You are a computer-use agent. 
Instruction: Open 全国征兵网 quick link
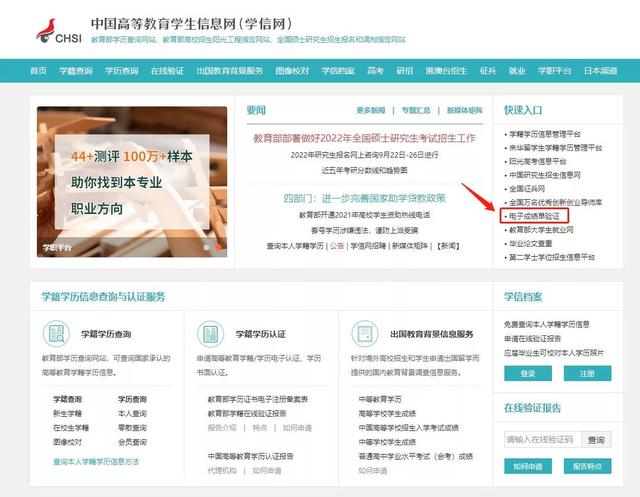527,189
